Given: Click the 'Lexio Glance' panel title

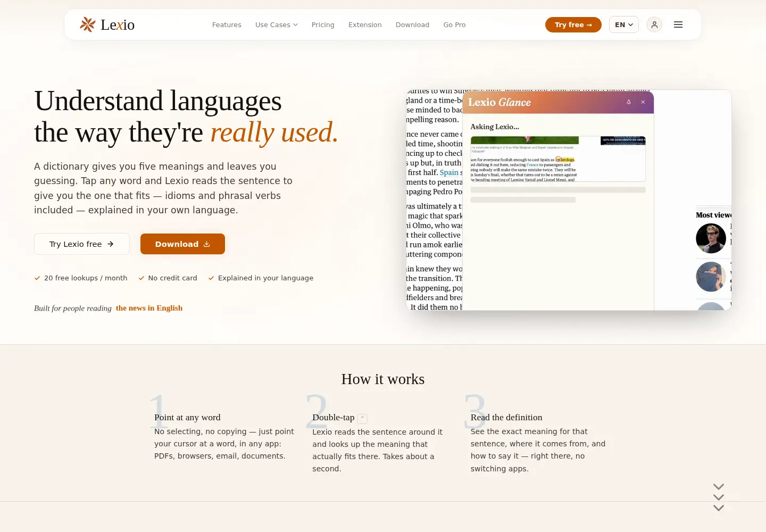Looking at the screenshot, I should (x=499, y=102).
